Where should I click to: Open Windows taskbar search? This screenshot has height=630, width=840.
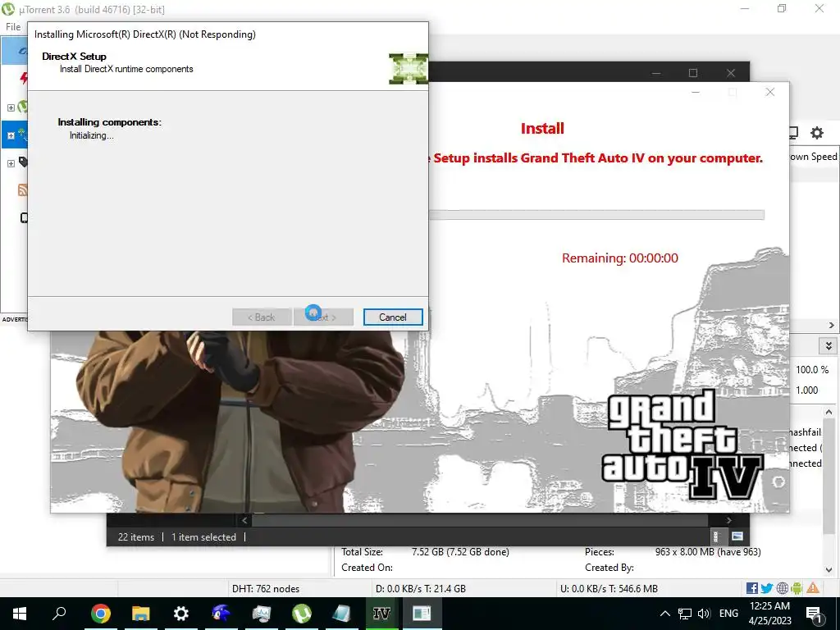tap(59, 614)
